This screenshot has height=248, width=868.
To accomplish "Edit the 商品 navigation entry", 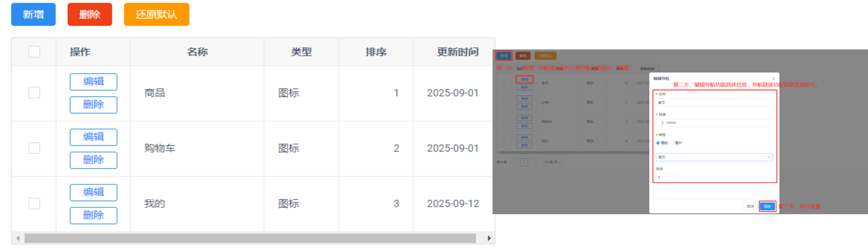I will pyautogui.click(x=93, y=82).
